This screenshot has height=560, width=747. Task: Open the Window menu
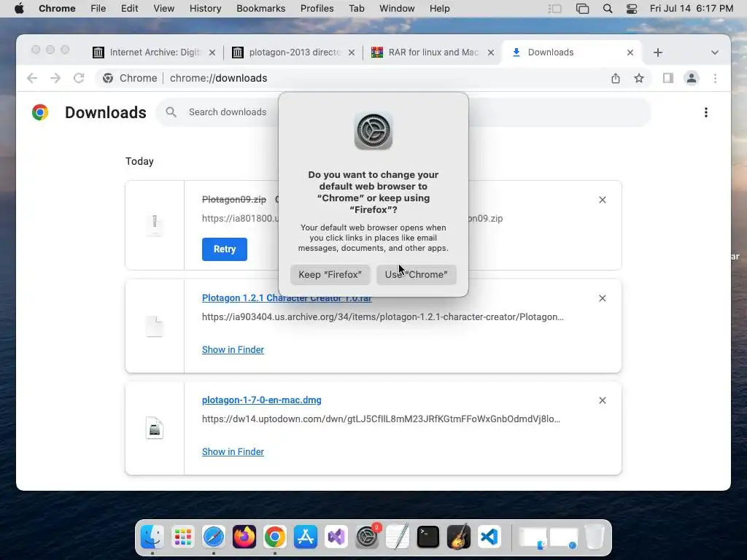(x=397, y=9)
